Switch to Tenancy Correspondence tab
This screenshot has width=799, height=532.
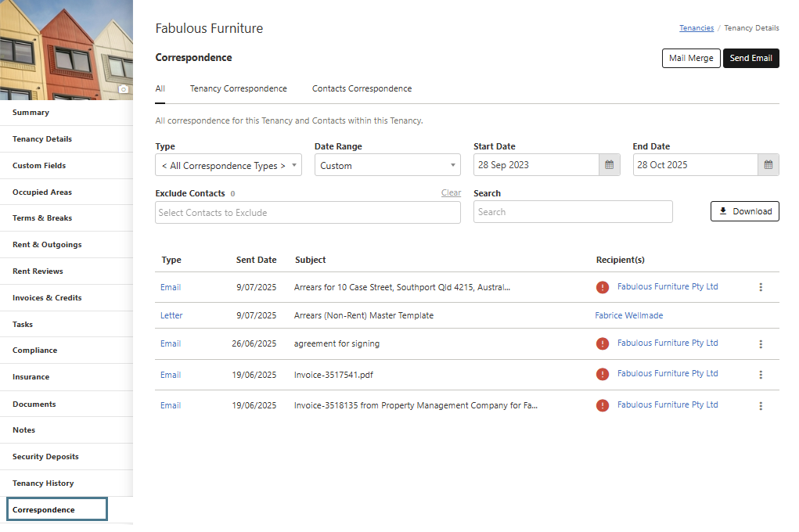click(x=238, y=88)
